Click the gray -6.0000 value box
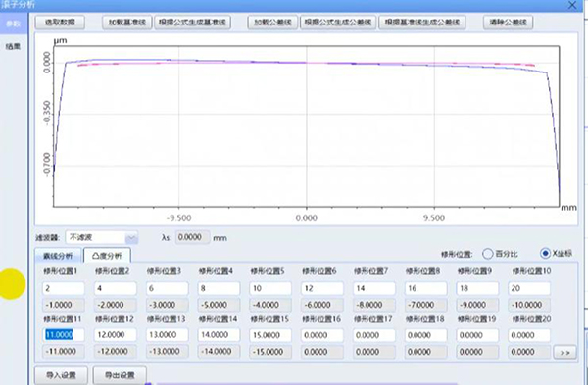The height and width of the screenshot is (385, 588). (x=322, y=305)
